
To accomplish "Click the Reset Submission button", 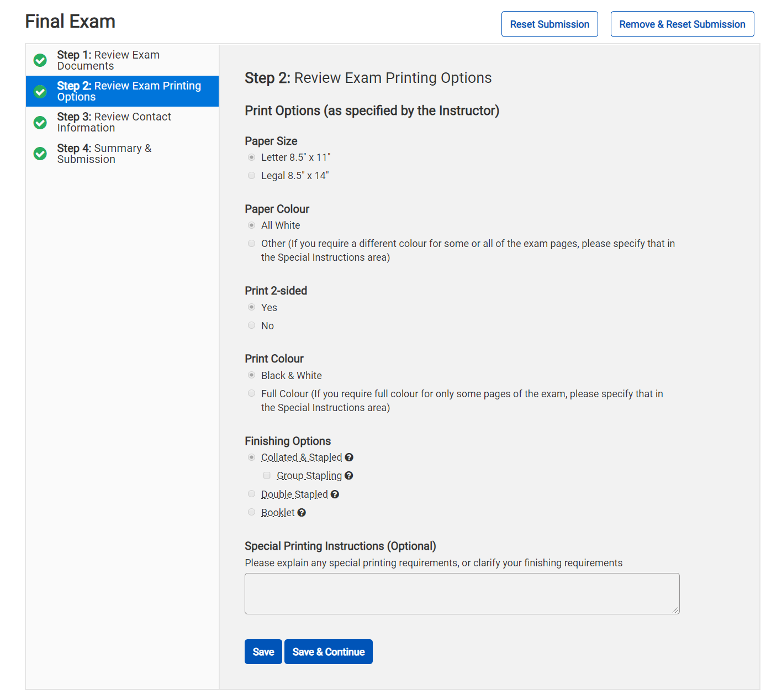I will coord(549,24).
